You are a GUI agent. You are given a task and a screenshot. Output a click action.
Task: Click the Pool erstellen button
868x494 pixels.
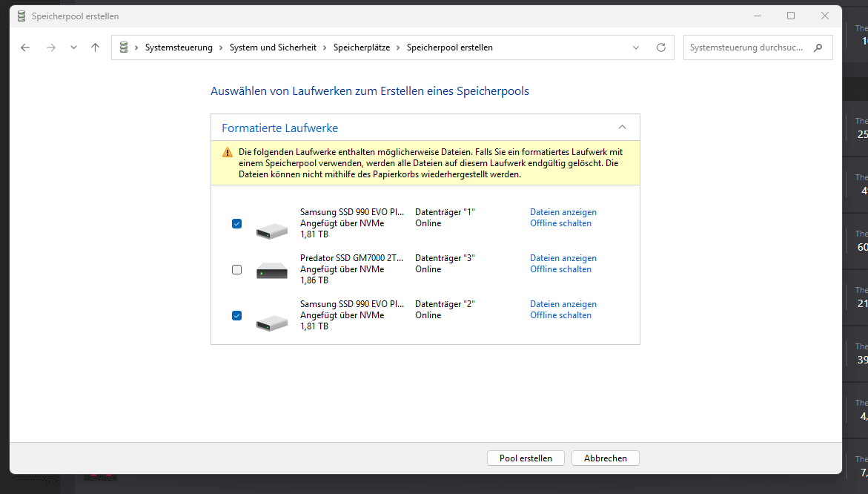(526, 458)
